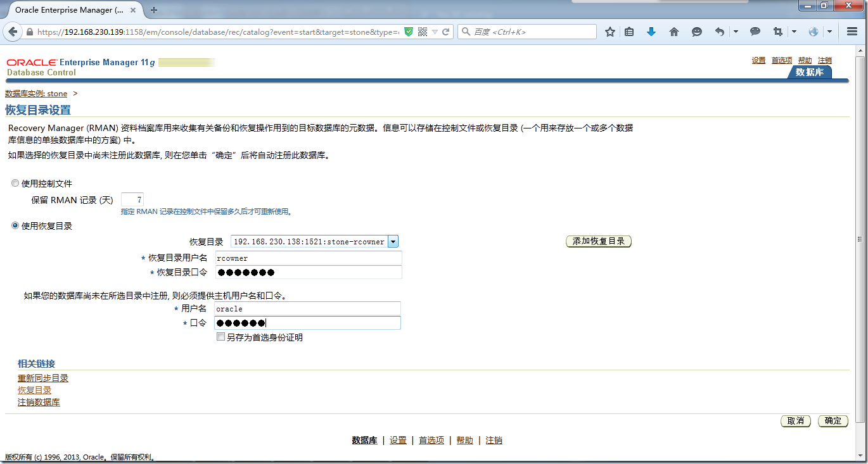Image resolution: width=868 pixels, height=464 pixels.
Task: Click the crop screenshot tool icon
Action: pyautogui.click(x=778, y=32)
